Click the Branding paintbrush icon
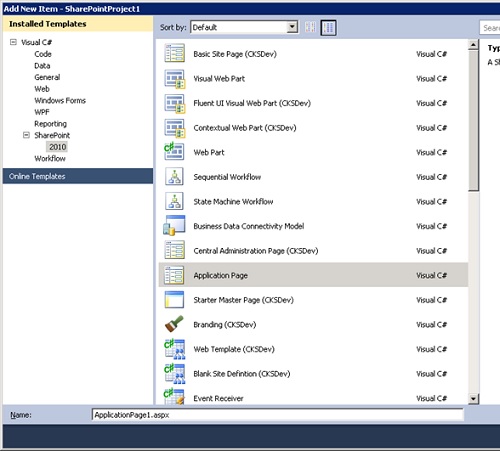 click(x=174, y=324)
